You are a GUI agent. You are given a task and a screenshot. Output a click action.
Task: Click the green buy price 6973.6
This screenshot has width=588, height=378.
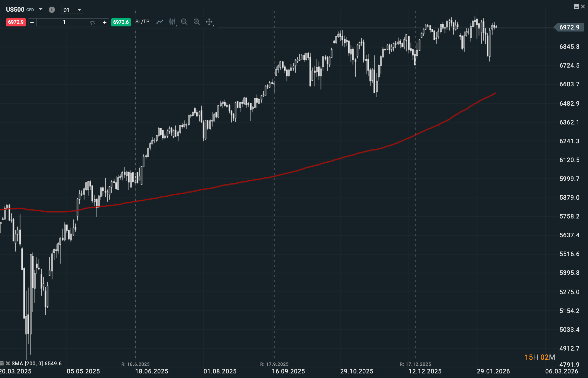coord(121,22)
